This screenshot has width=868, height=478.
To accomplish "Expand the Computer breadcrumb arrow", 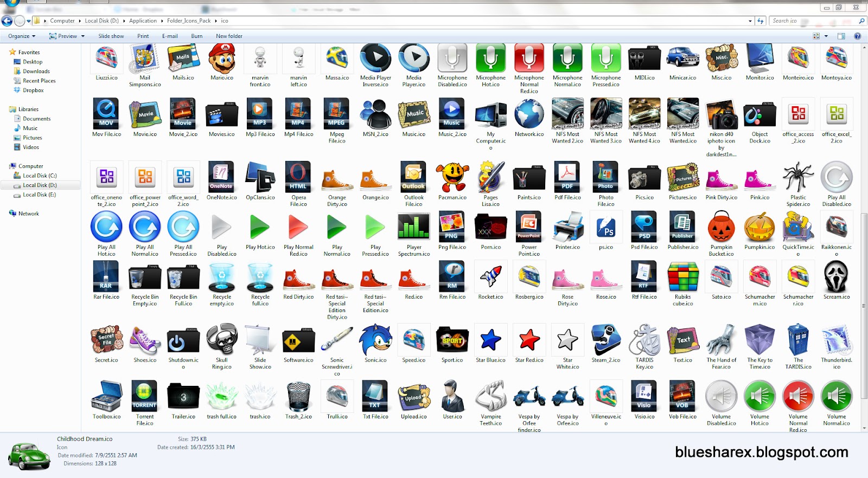I will tap(80, 21).
